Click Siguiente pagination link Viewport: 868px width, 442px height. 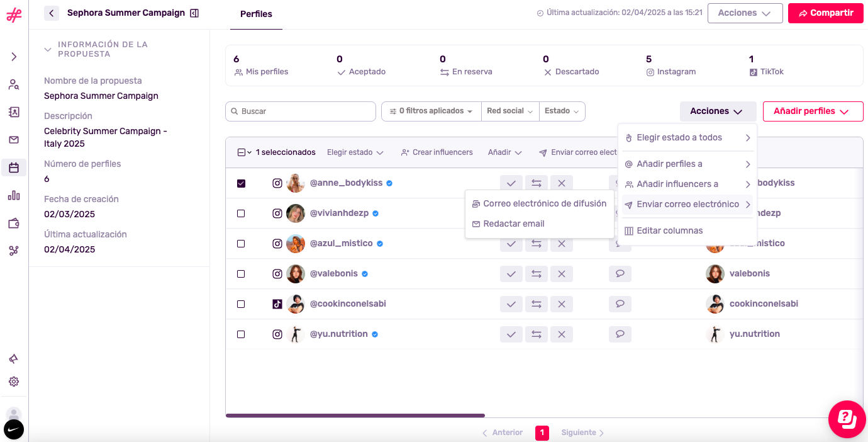(582, 433)
